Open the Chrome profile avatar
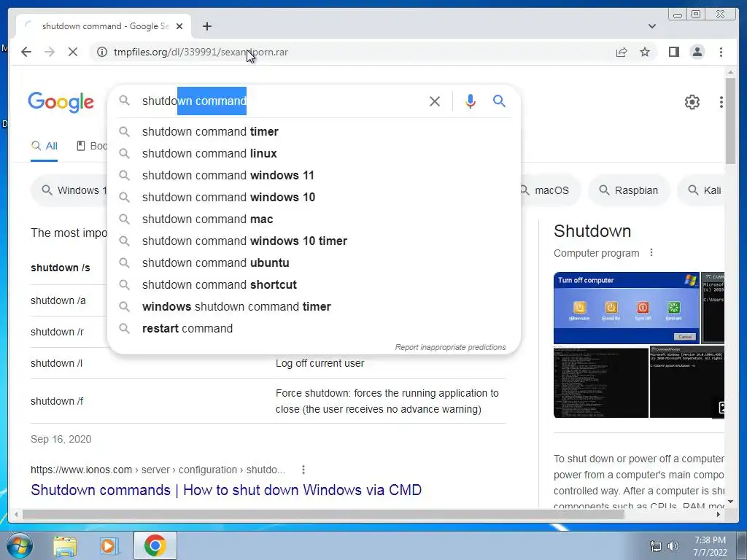Image resolution: width=747 pixels, height=560 pixels. click(697, 52)
